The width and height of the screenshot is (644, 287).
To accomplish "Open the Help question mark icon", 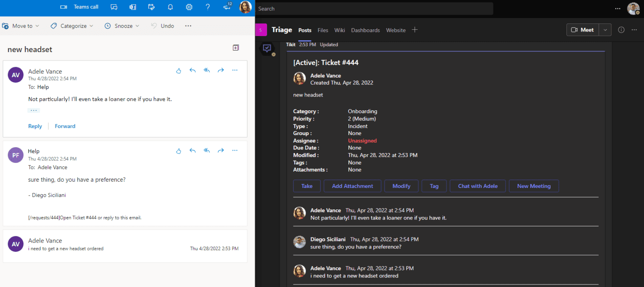I will point(207,7).
